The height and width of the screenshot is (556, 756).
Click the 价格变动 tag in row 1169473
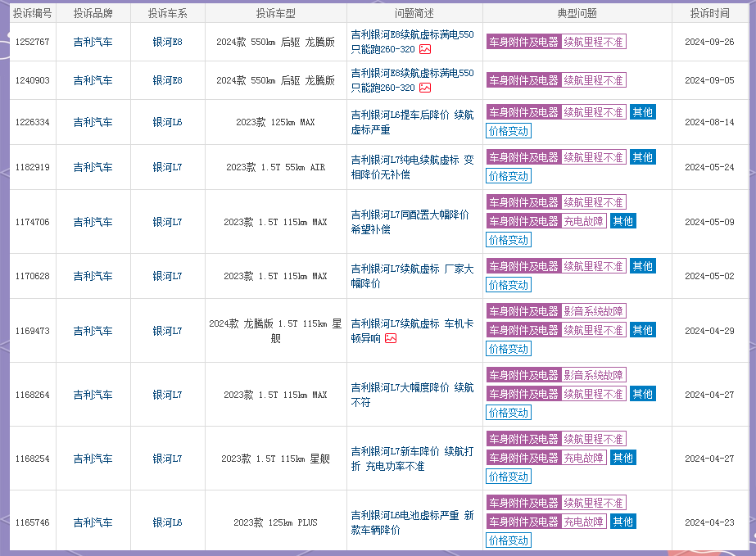509,349
